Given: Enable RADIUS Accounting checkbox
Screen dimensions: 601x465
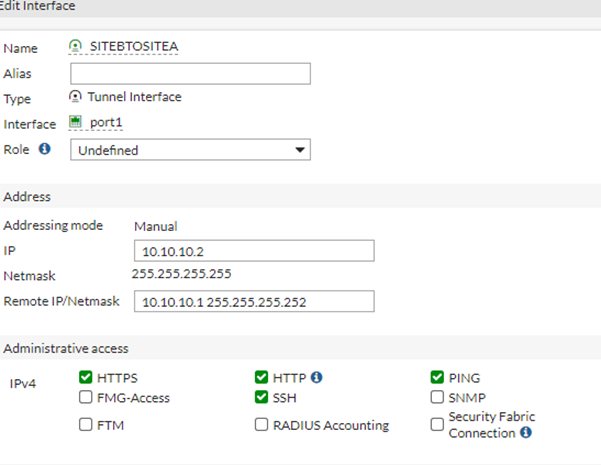Looking at the screenshot, I should pos(262,424).
